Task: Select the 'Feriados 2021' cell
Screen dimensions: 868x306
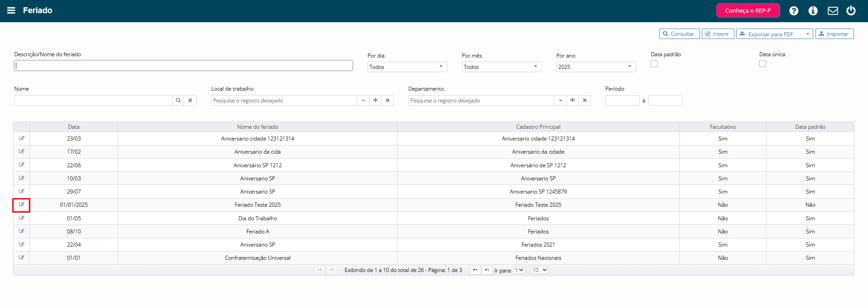Action: coord(538,245)
